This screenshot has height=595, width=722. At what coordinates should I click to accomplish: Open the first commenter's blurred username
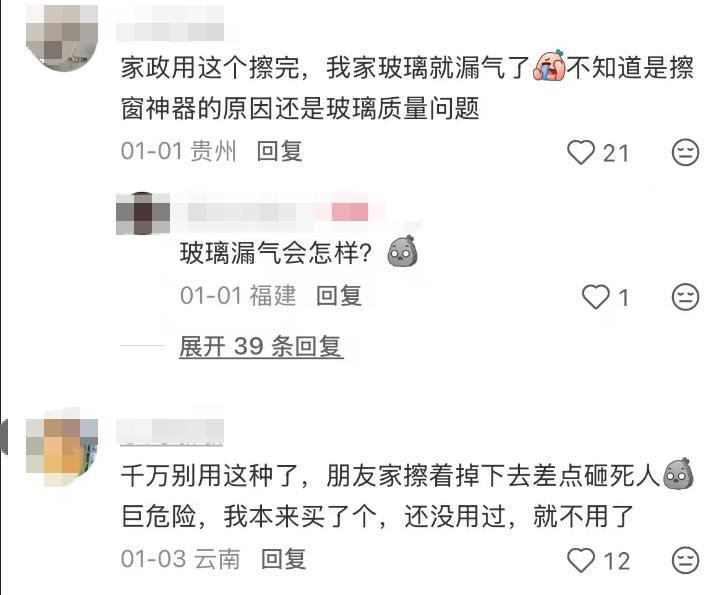point(170,24)
